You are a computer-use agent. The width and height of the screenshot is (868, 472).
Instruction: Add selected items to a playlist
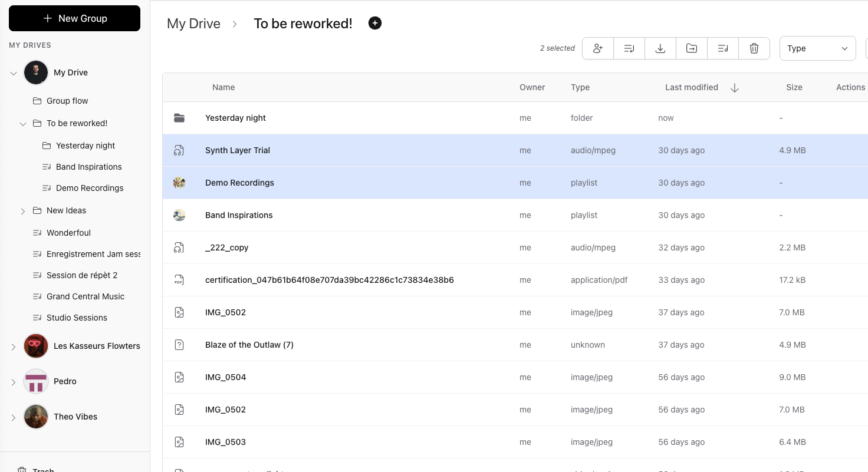722,48
